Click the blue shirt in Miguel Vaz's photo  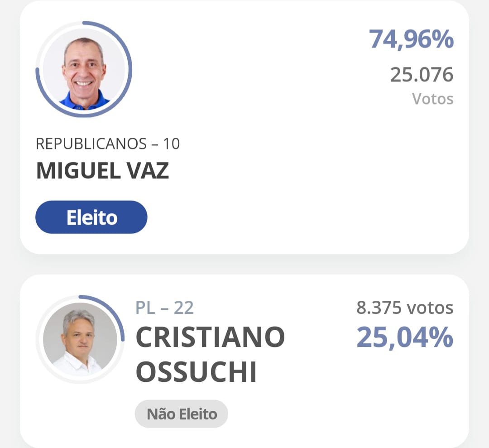click(x=84, y=101)
